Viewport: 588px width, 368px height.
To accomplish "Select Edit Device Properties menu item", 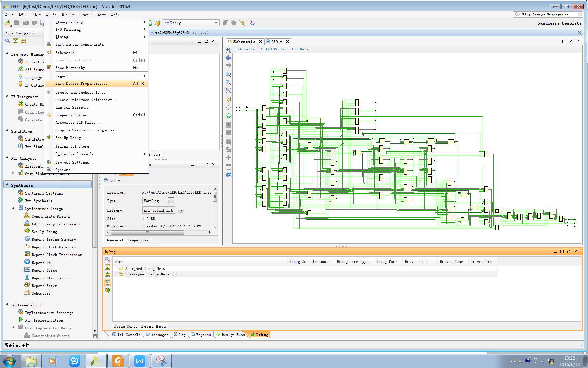I will coord(97,83).
